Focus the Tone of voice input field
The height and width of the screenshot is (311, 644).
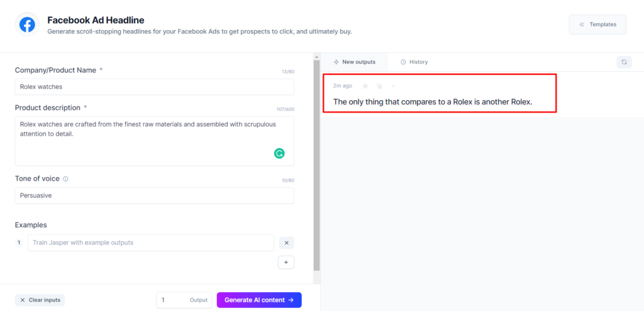tap(155, 196)
